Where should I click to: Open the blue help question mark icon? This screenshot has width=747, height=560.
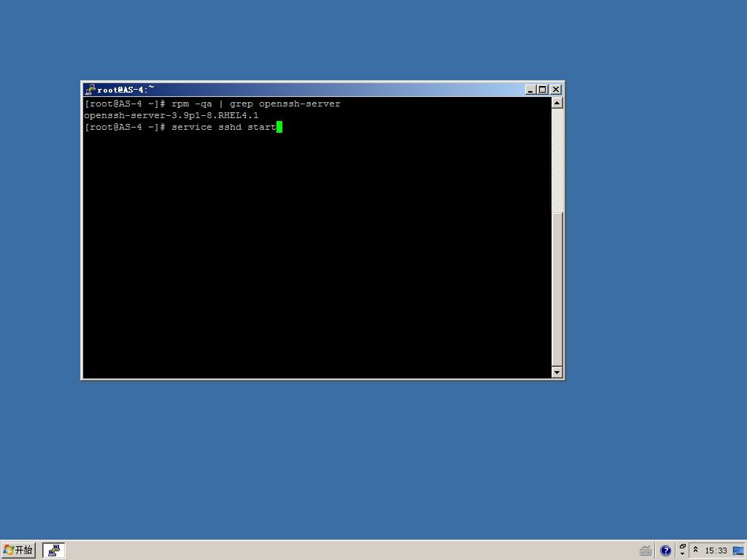(665, 551)
